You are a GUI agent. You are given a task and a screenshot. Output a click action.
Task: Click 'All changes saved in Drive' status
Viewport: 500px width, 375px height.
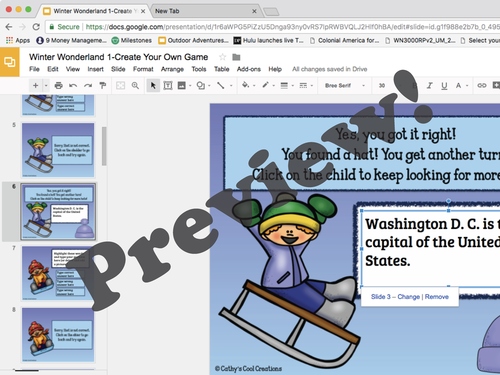click(329, 69)
